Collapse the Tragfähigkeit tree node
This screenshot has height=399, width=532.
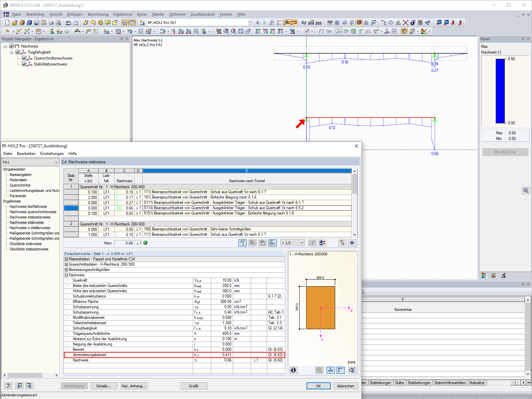pyautogui.click(x=12, y=53)
